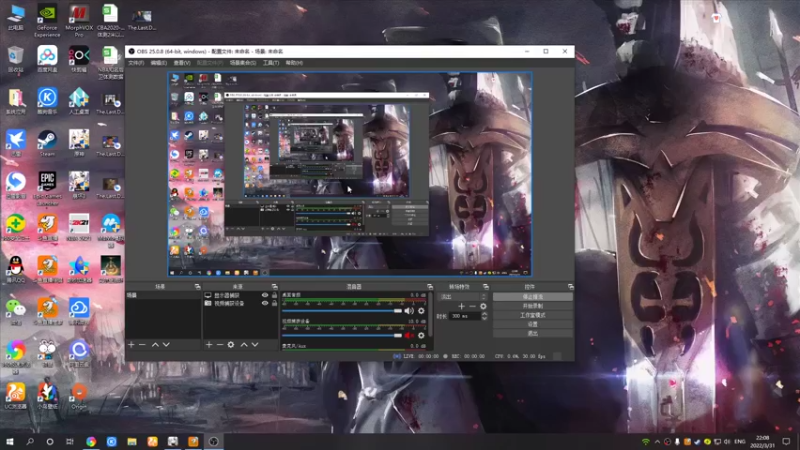Open the video capture device audio gear
This screenshot has width=800, height=450.
(x=421, y=335)
